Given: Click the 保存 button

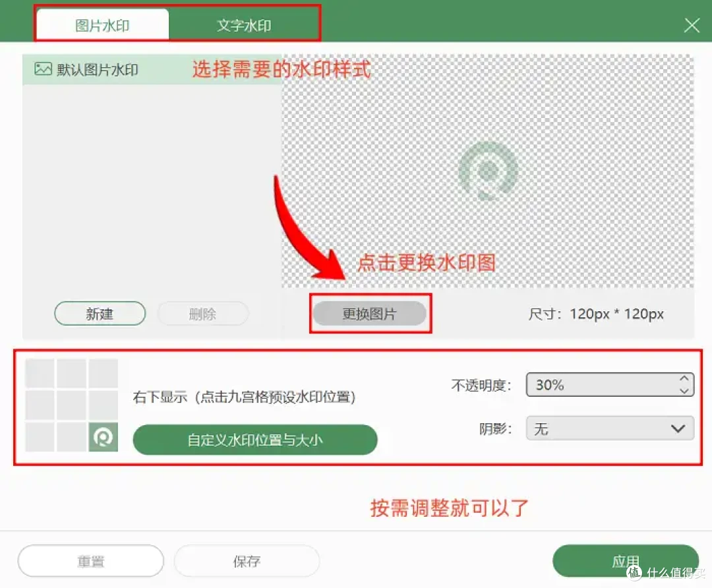Looking at the screenshot, I should [x=247, y=561].
